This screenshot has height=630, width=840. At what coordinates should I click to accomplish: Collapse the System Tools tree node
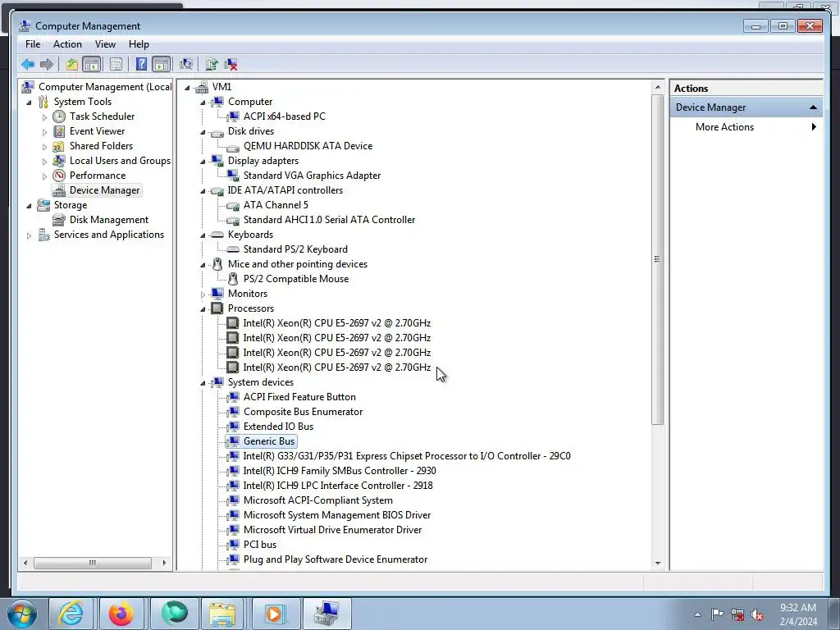coord(29,102)
